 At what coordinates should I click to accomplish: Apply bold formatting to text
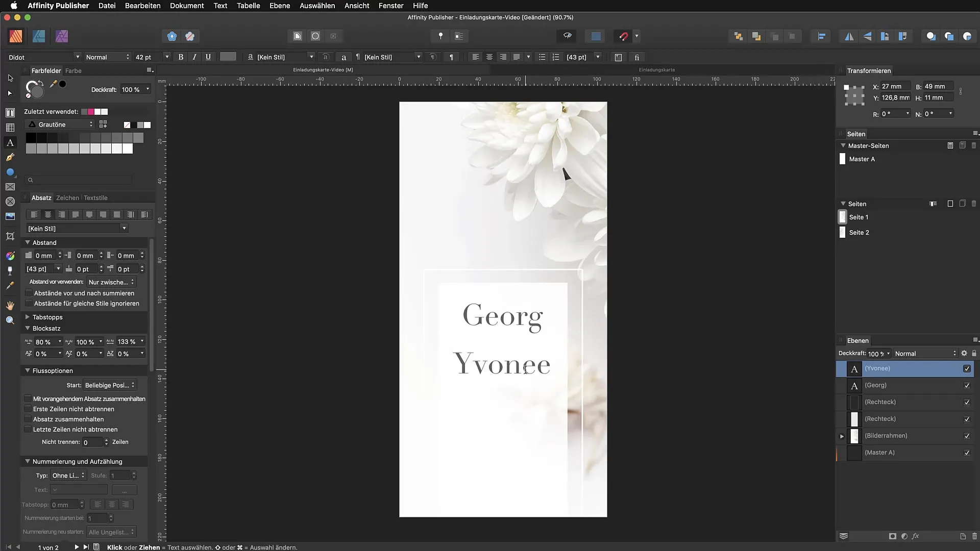tap(181, 57)
